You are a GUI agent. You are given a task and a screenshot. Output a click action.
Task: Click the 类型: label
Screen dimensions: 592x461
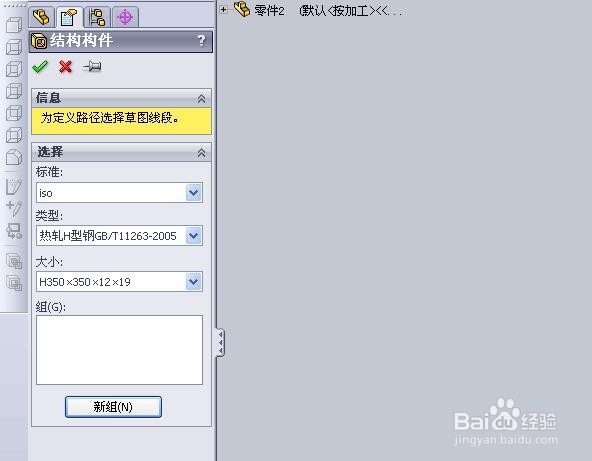49,216
